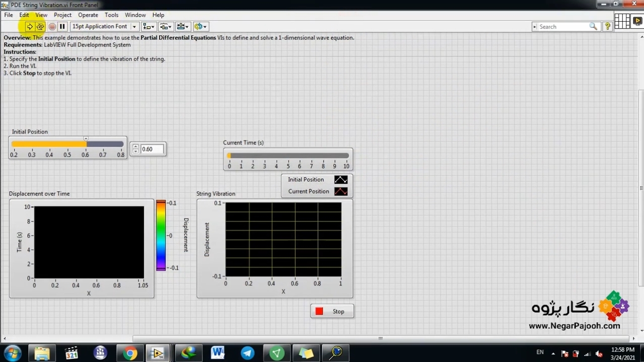Open Telegram from the taskbar

[248, 353]
